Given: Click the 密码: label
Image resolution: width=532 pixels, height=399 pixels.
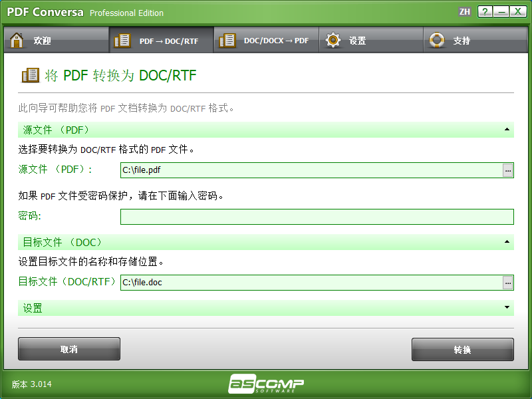Looking at the screenshot, I should (29, 215).
